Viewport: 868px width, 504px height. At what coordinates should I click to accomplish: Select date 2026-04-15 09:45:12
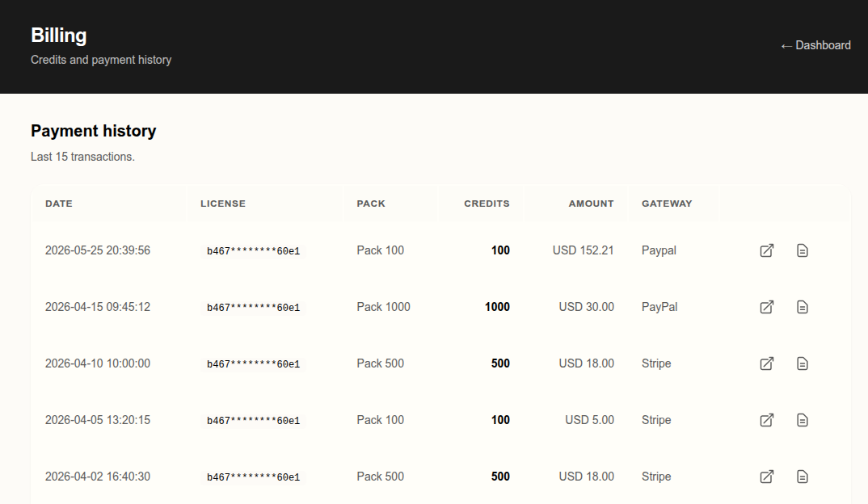pyautogui.click(x=98, y=307)
